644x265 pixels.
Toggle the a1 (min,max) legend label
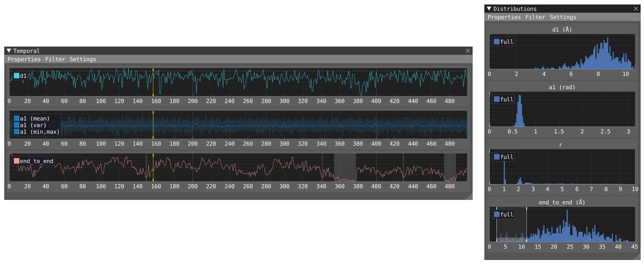(x=40, y=132)
